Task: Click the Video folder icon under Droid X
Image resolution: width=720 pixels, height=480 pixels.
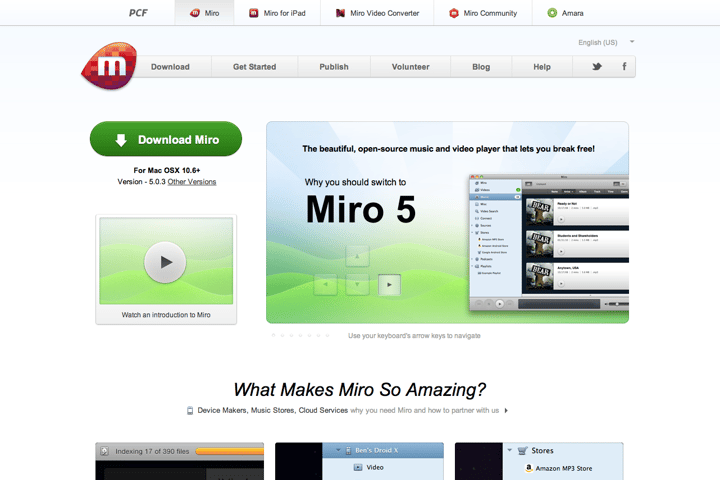Action: pos(358,467)
